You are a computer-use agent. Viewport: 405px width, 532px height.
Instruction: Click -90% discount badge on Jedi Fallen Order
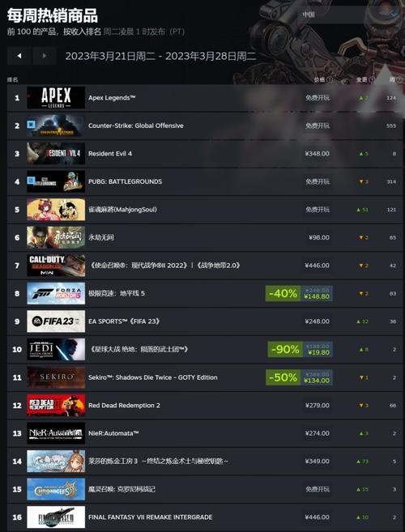285,350
